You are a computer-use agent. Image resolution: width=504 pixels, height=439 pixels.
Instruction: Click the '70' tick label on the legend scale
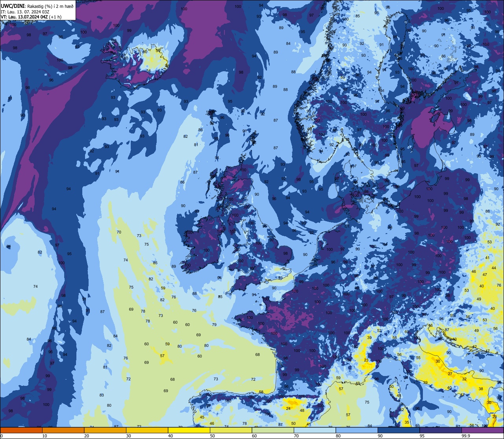click(296, 436)
